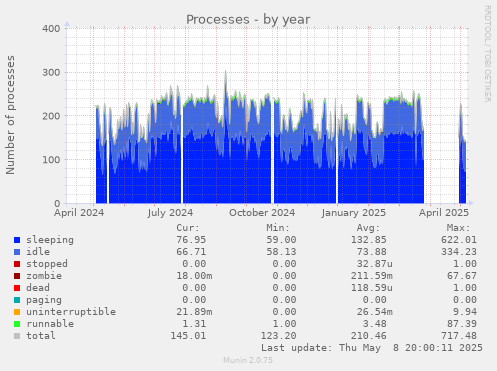The height and width of the screenshot is (371, 497).
Task: Click the 'stopped' legend label
Action: 47,264
